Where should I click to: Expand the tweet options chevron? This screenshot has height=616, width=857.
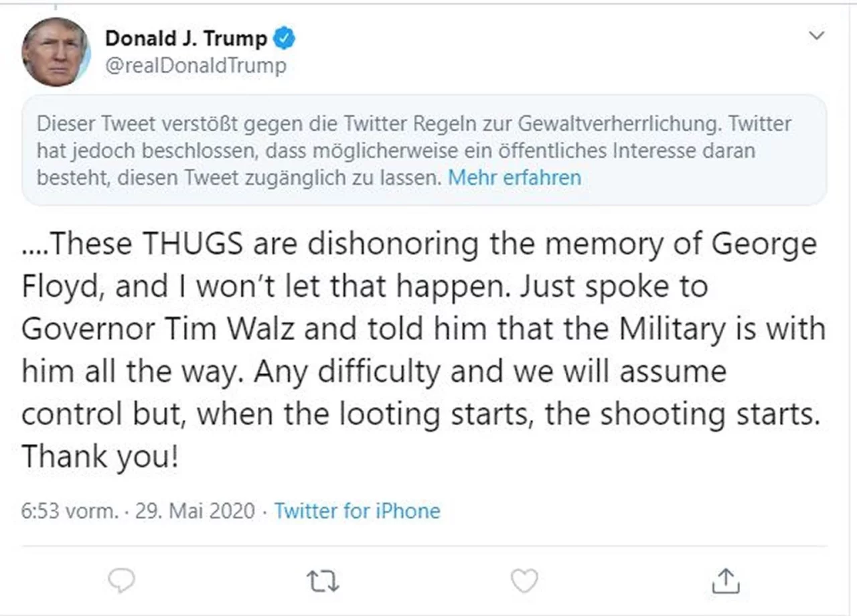click(817, 35)
